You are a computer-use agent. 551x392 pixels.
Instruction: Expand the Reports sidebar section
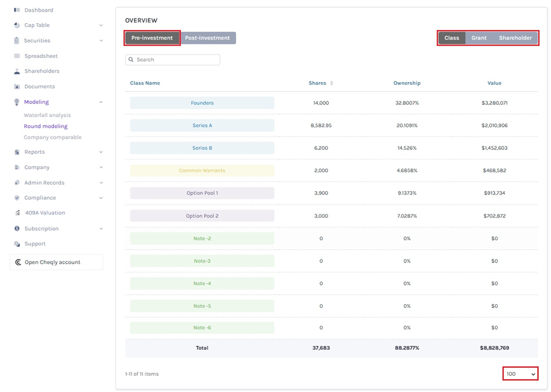[x=101, y=152]
